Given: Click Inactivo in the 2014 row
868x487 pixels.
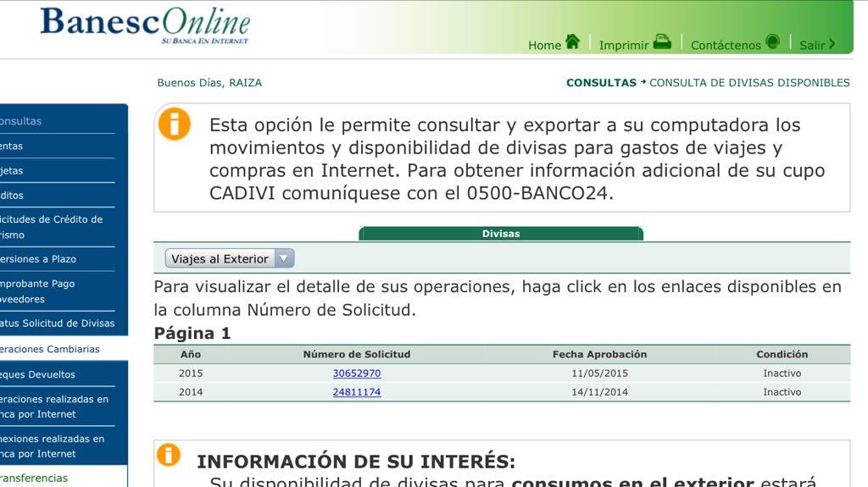Looking at the screenshot, I should [x=782, y=392].
